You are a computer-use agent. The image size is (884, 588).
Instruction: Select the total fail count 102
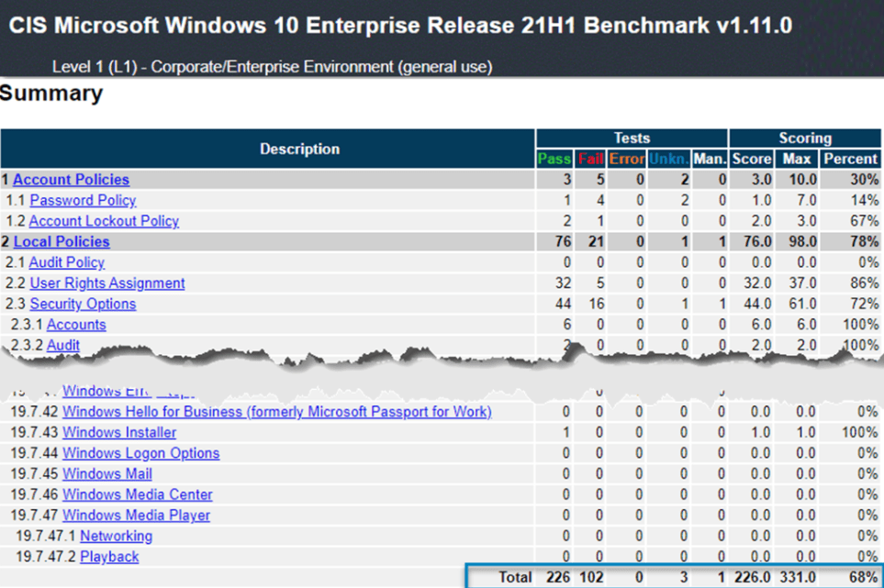pyautogui.click(x=591, y=577)
